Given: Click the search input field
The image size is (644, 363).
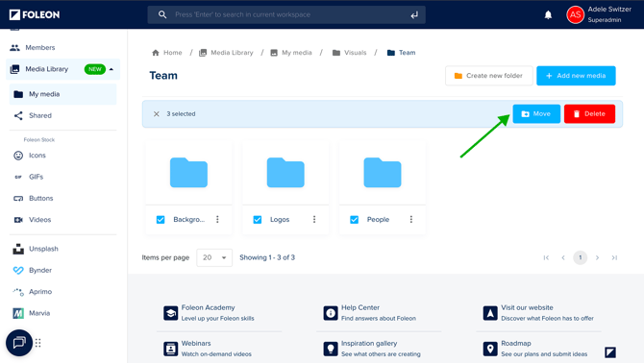Looking at the screenshot, I should [286, 14].
